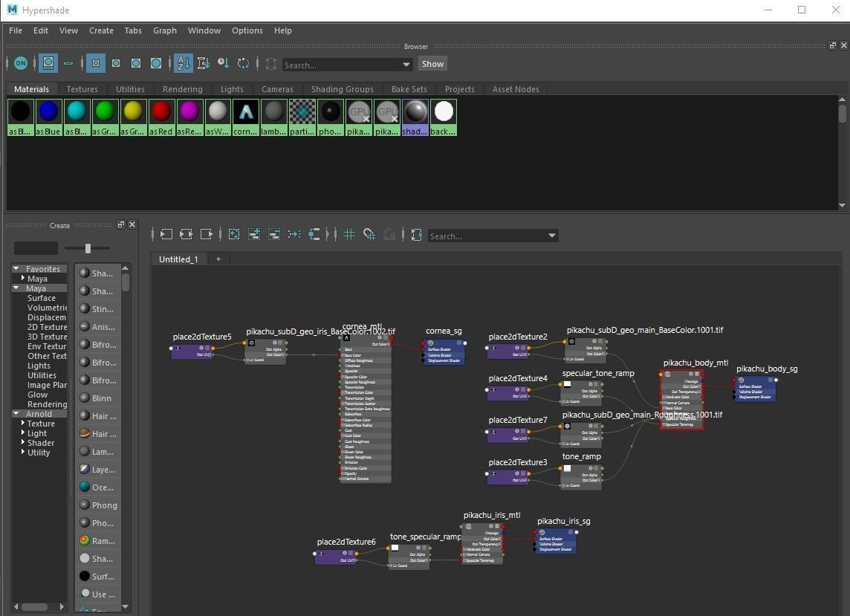This screenshot has height=616, width=850.
Task: Open the Create menu
Action: coord(101,30)
